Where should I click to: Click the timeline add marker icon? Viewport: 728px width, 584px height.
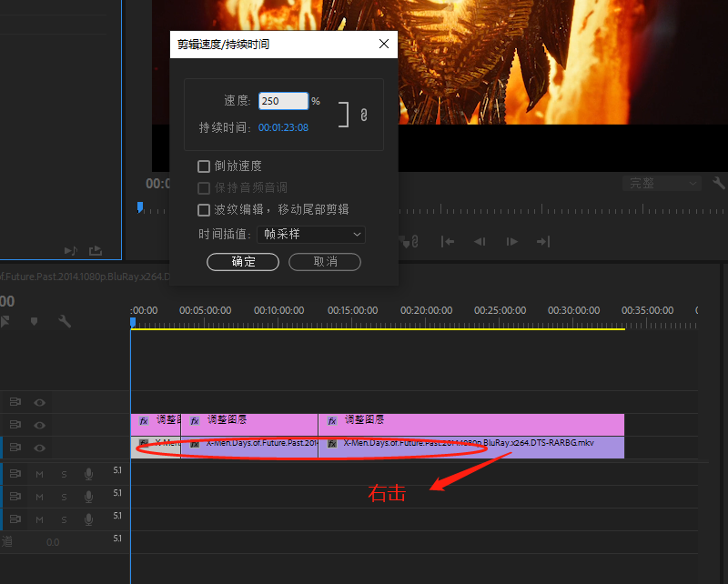(x=34, y=321)
